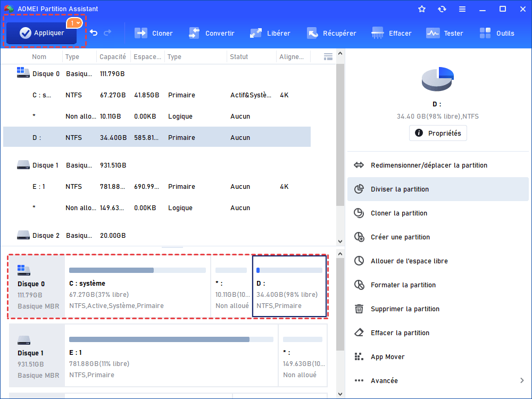Expand the Avancée submenu arrow

(x=521, y=380)
